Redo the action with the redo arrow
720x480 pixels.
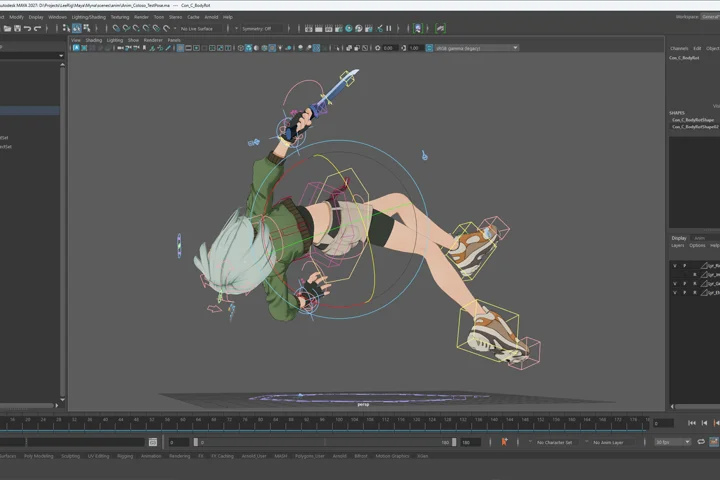coord(38,28)
